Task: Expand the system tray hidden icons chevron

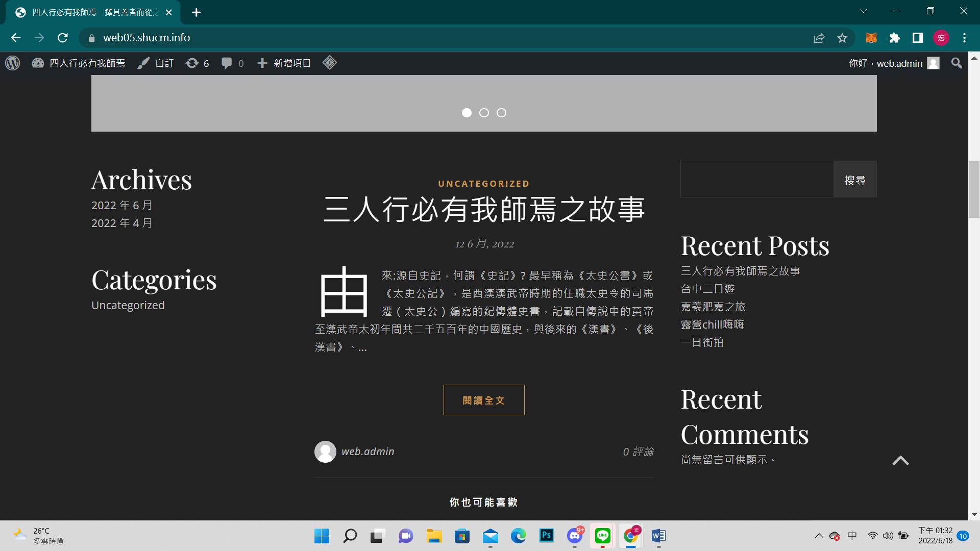Action: [819, 536]
